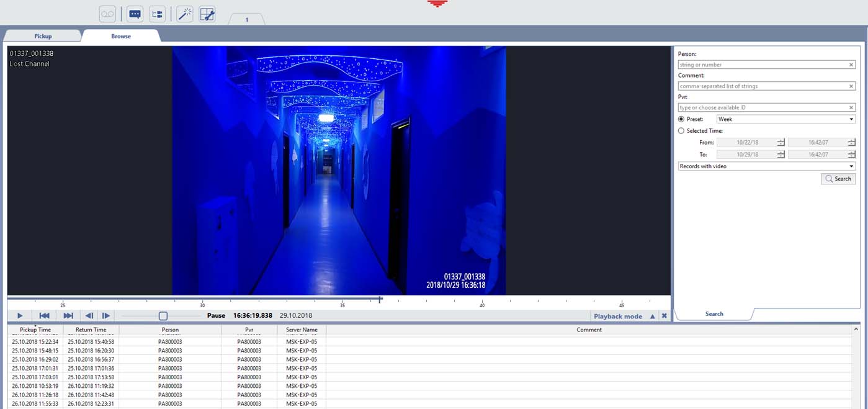
Task: Click the Search button with magnifier
Action: coord(838,179)
